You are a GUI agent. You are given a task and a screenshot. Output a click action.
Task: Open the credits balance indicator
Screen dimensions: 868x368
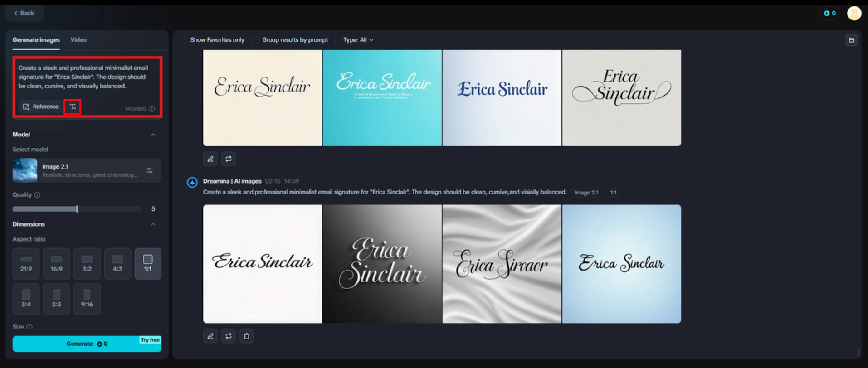[x=829, y=13]
